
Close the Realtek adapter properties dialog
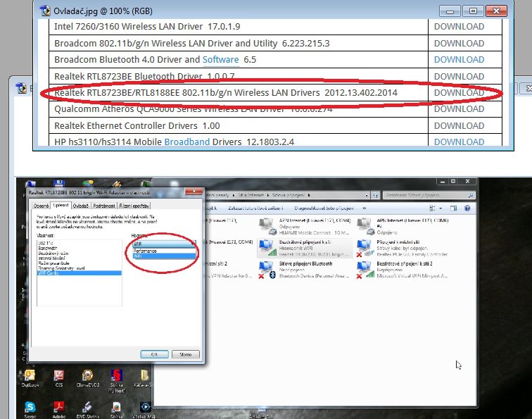tap(194, 191)
